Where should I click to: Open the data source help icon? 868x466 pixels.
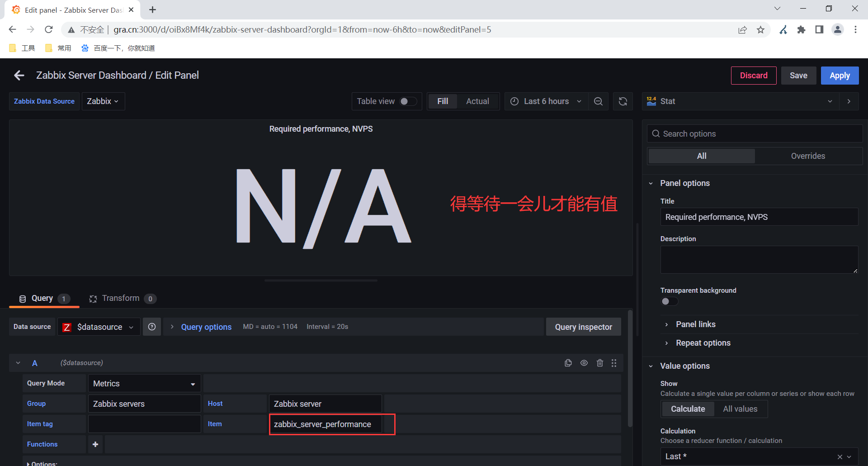152,327
